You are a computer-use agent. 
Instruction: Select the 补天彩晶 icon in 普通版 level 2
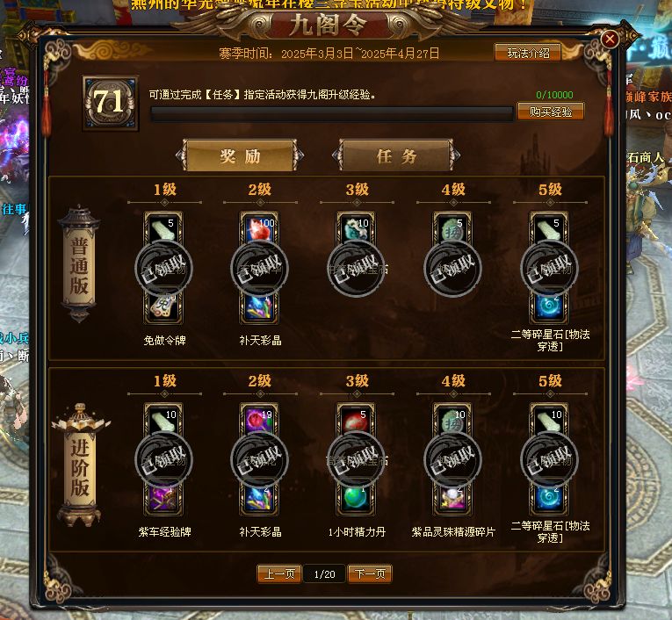pos(259,307)
